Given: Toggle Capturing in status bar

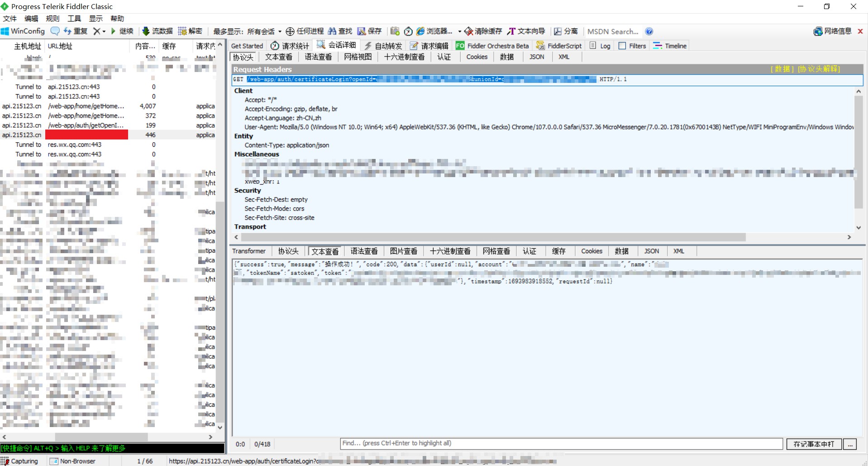Looking at the screenshot, I should point(20,461).
